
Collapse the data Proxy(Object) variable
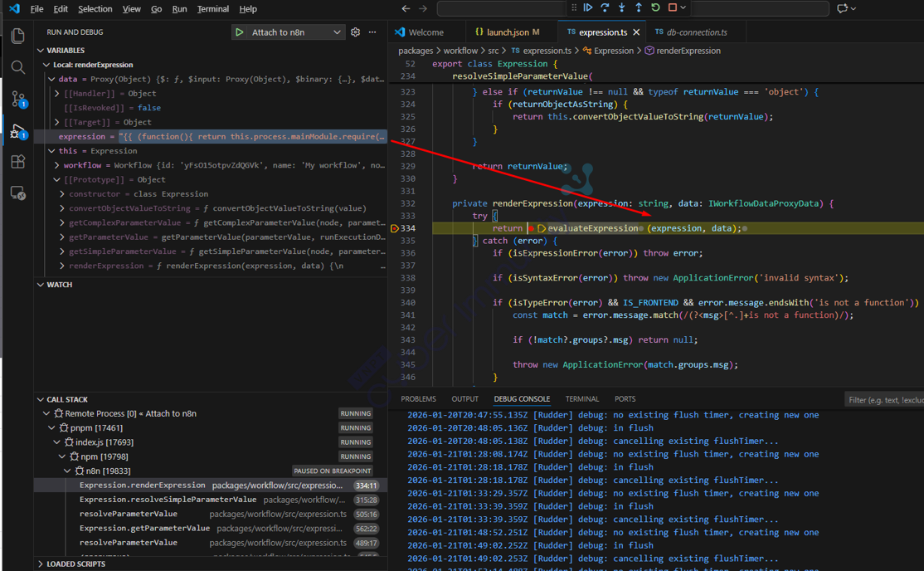[51, 79]
